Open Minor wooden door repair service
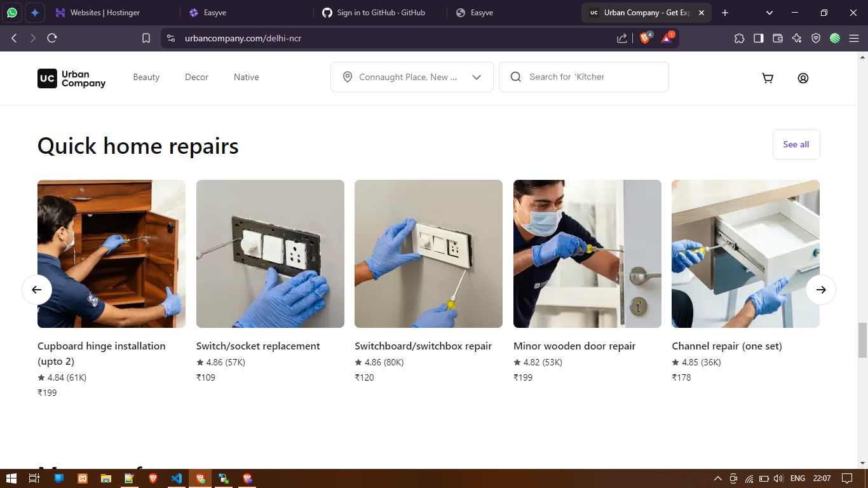 click(x=574, y=346)
